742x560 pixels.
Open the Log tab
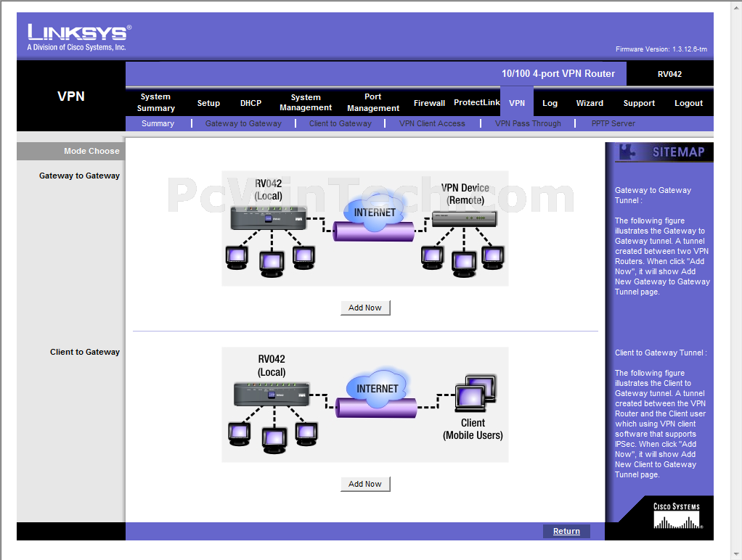pyautogui.click(x=550, y=103)
